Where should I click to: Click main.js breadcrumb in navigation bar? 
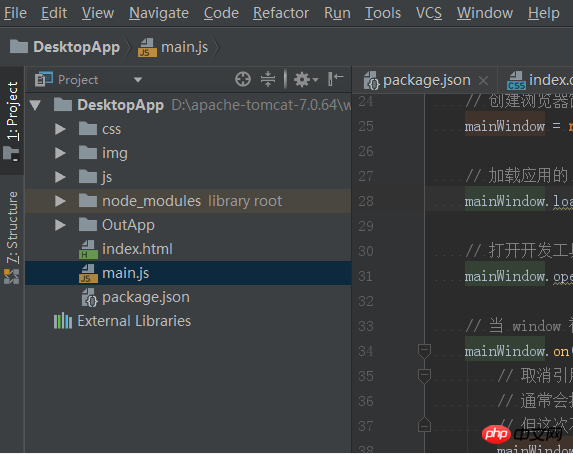point(173,47)
